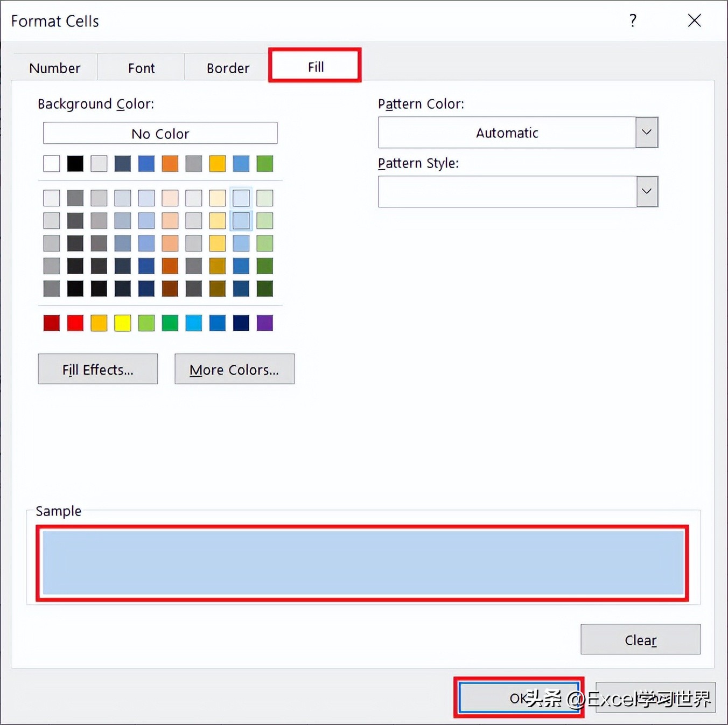
Task: Pick white swatch in theme color row
Action: click(x=52, y=163)
